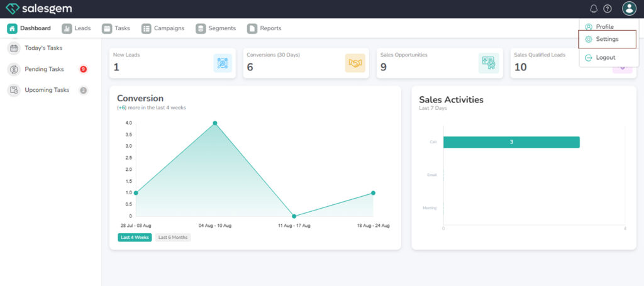Viewport: 644px width, 286px height.
Task: Open the Campaigns tab
Action: [163, 28]
